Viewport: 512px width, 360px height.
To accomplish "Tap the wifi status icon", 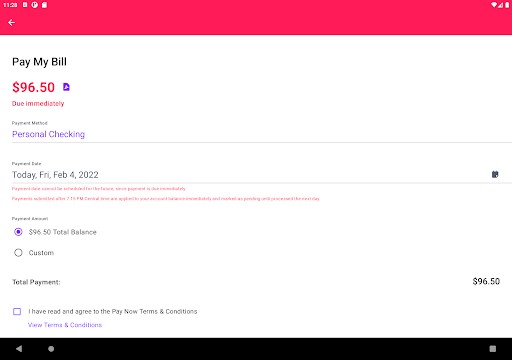I will click(494, 5).
